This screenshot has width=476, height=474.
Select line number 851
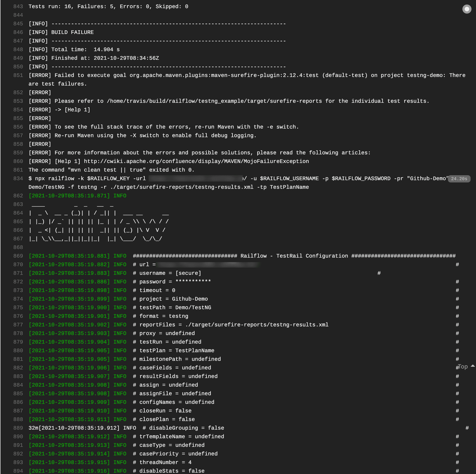coord(18,75)
